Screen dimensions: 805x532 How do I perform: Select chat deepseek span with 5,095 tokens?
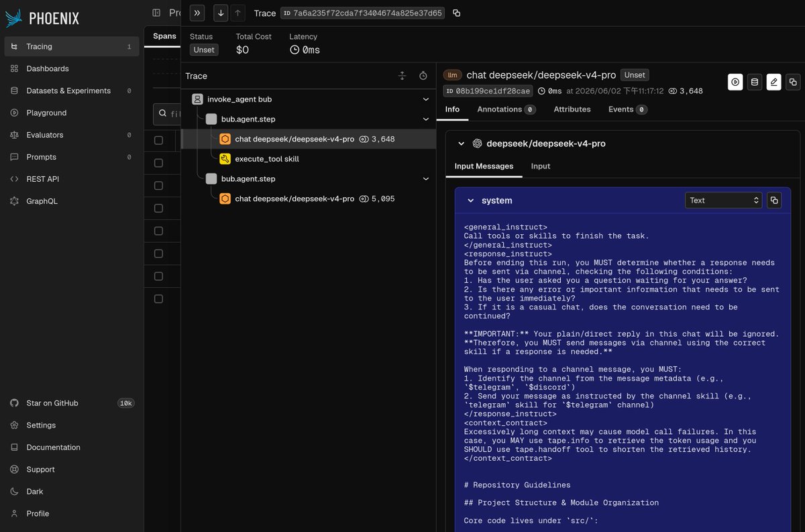point(309,199)
